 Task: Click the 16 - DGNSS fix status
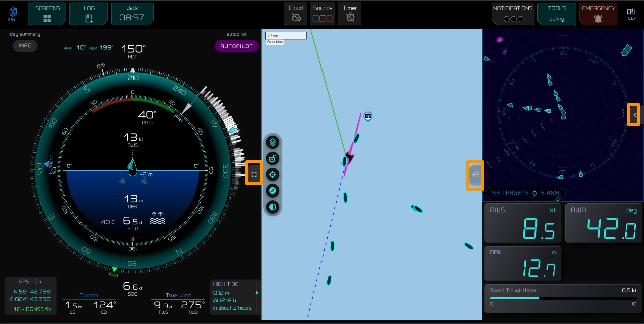[33, 309]
